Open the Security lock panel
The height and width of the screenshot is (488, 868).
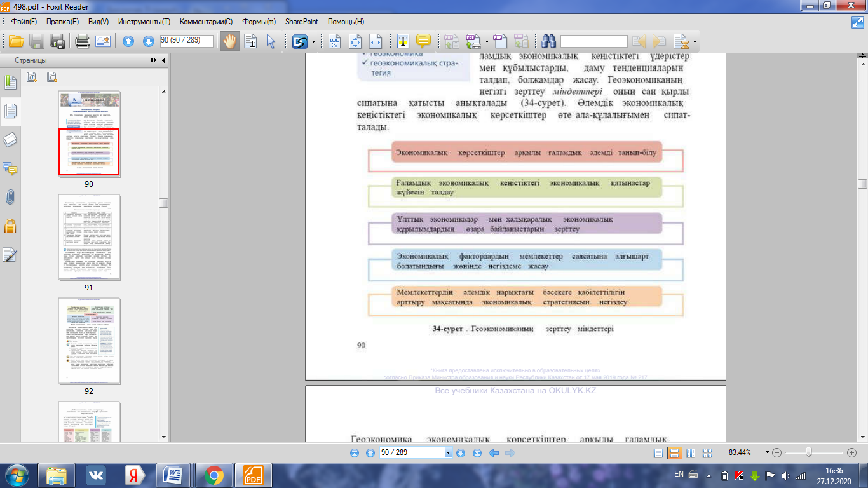pos(10,226)
